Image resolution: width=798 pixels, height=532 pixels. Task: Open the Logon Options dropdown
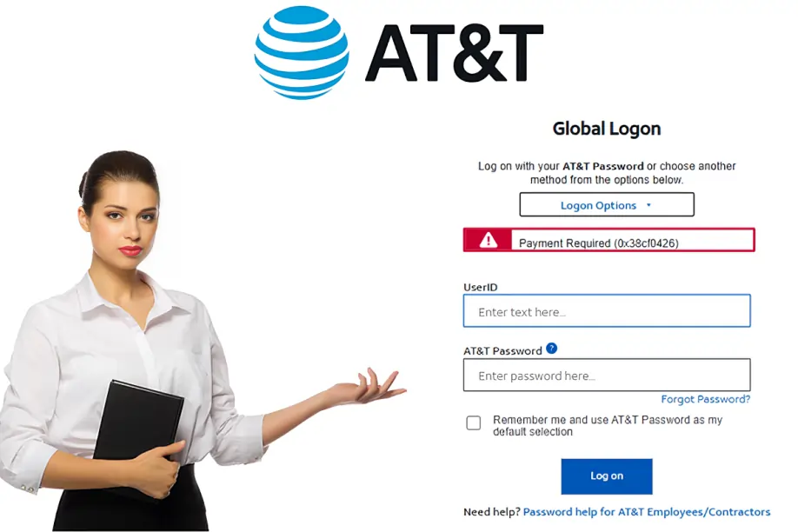tap(607, 204)
